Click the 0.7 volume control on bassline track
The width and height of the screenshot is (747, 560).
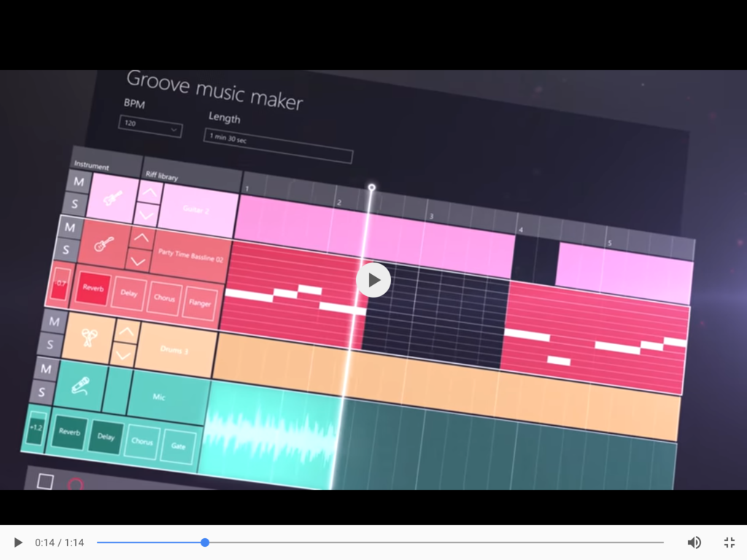(60, 284)
